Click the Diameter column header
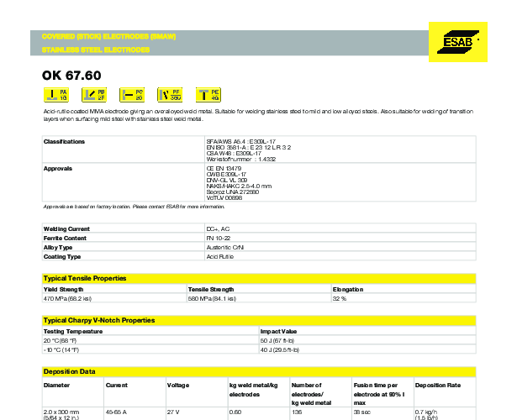517x420 pixels. coord(56,386)
